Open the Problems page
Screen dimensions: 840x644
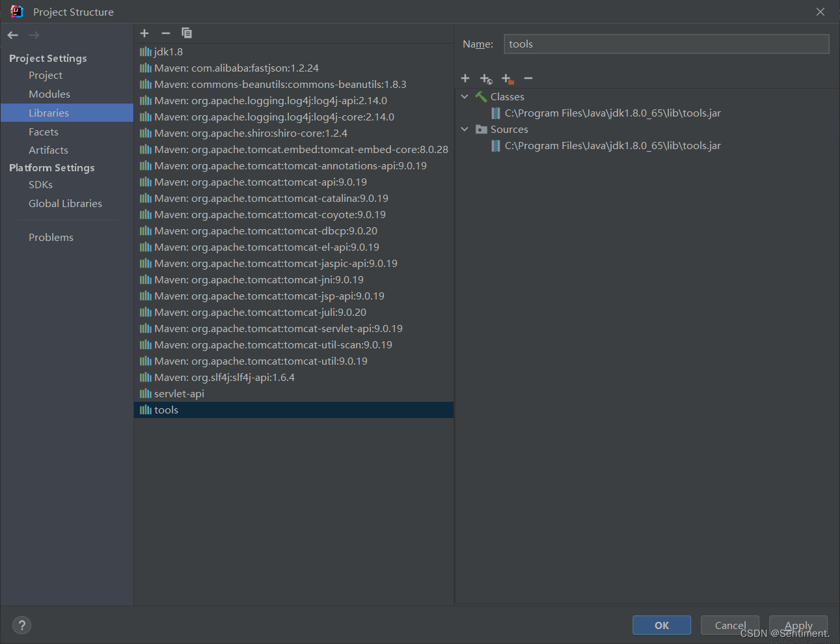coord(51,237)
